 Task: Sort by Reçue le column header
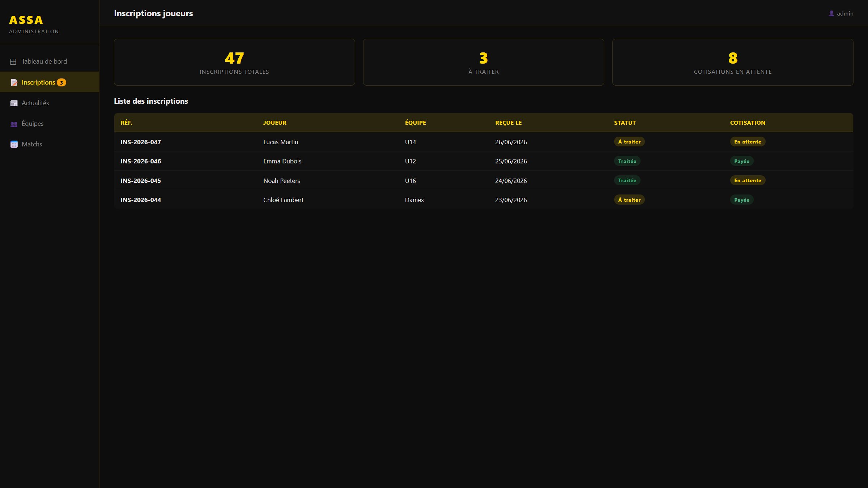click(x=508, y=123)
